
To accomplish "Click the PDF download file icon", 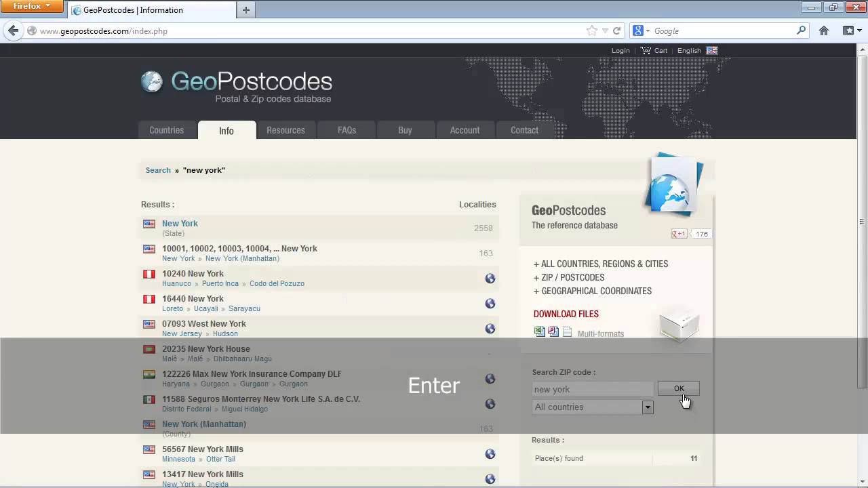I will (553, 331).
